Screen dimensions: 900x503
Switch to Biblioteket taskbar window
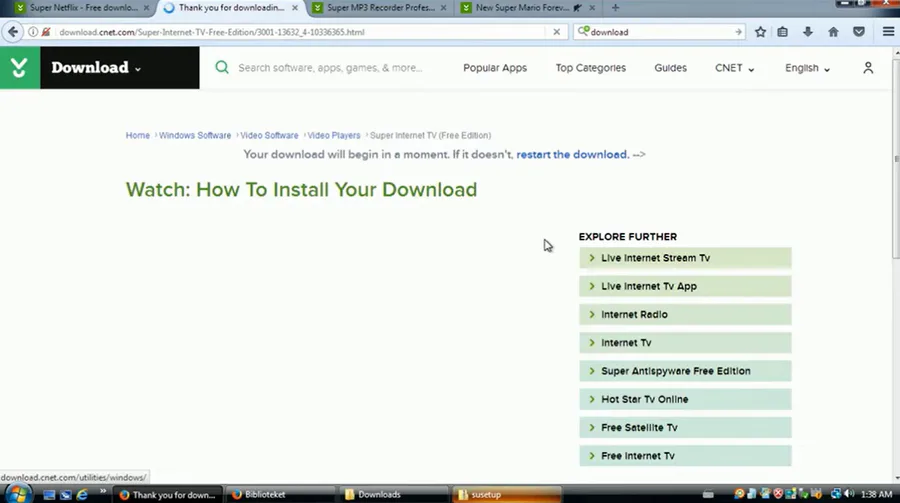click(279, 494)
